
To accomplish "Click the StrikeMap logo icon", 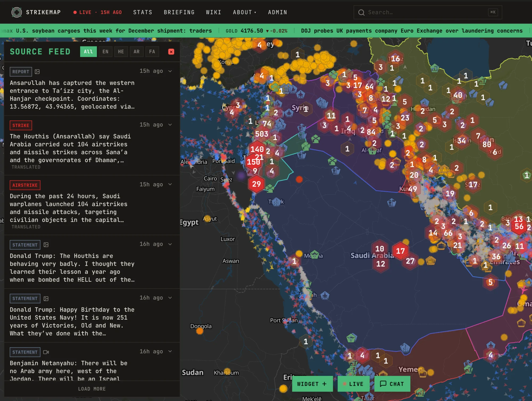I will click(x=16, y=12).
